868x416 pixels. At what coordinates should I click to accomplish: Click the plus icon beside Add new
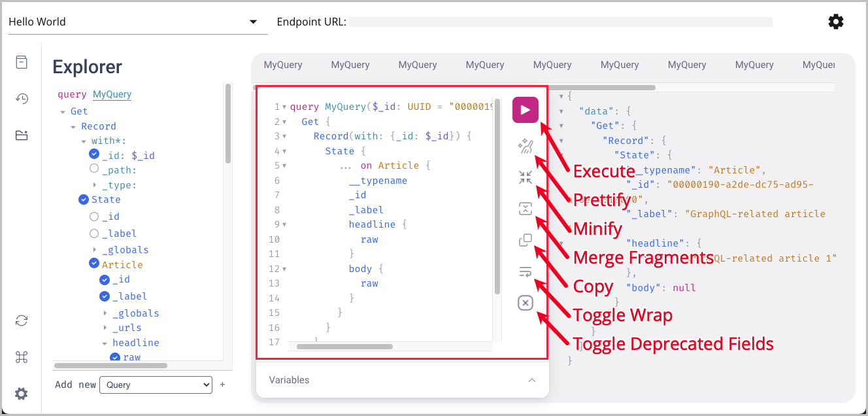[x=222, y=385]
